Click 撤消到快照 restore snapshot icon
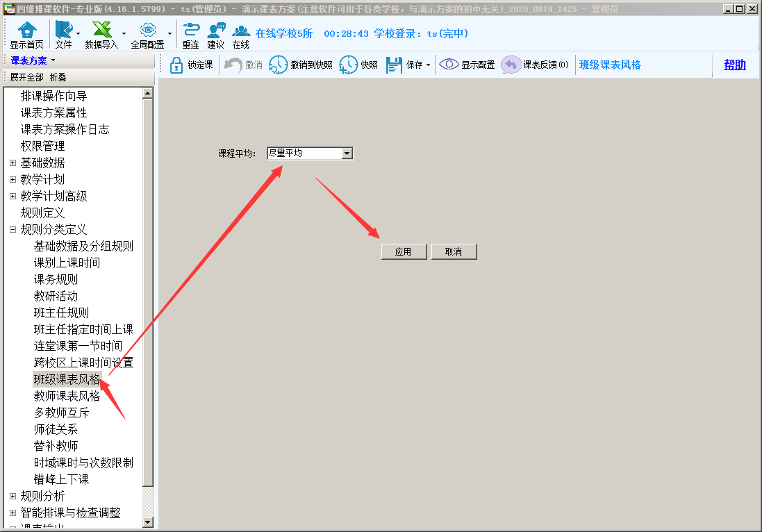The width and height of the screenshot is (762, 532). click(x=278, y=65)
